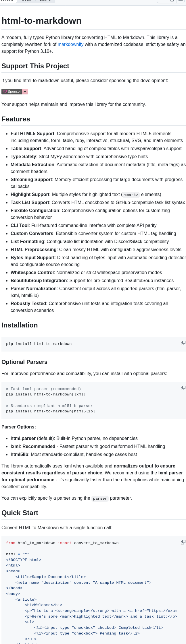This screenshot has width=186, height=644.
Task: Switch to the Blame tab
Action: (x=45, y=1)
